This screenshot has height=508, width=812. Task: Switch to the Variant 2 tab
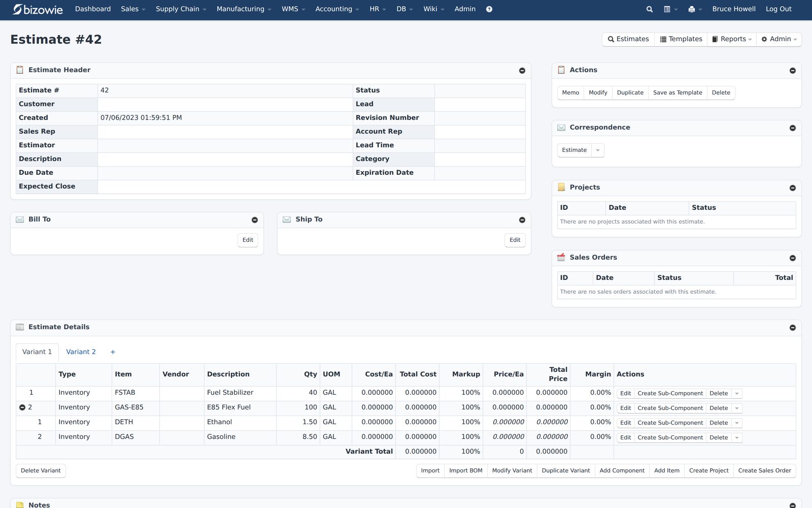tap(81, 352)
